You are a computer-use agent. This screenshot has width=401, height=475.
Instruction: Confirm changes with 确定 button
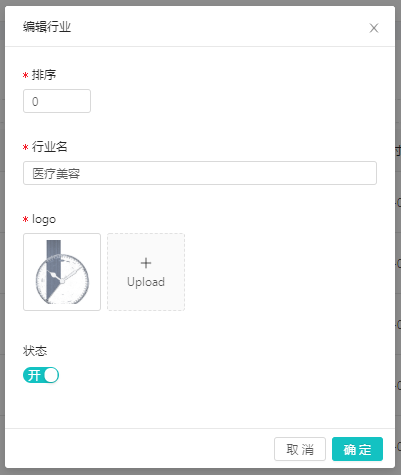(x=357, y=449)
